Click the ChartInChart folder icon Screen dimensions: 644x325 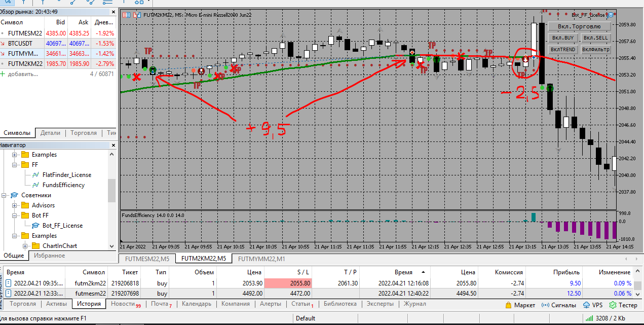[x=35, y=246]
